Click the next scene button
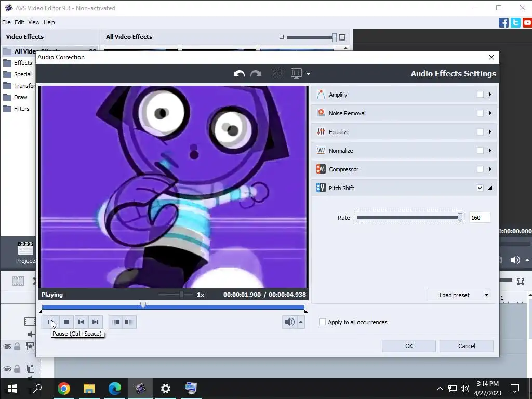 pos(129,322)
